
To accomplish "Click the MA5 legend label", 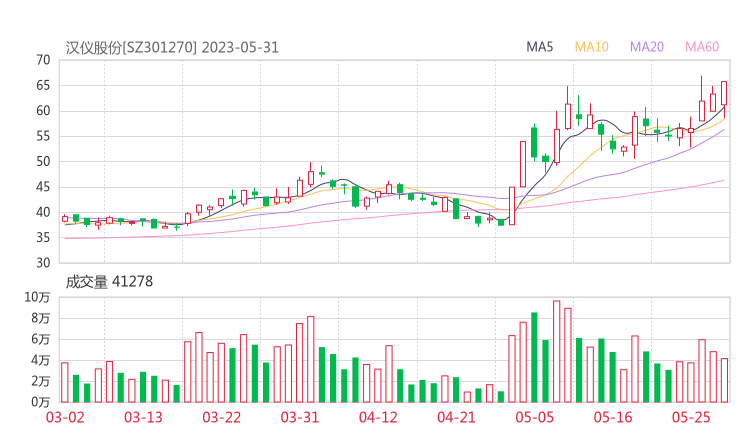I will (x=539, y=47).
